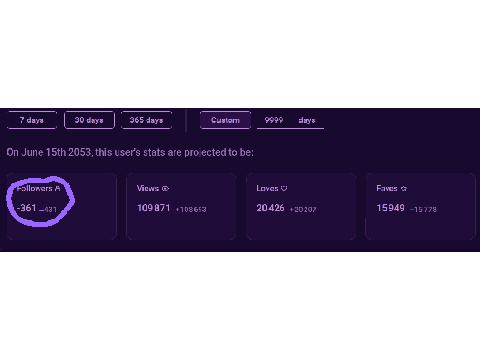Click the views change amount +108653
Viewport: 480px width, 360px height.
[191, 209]
